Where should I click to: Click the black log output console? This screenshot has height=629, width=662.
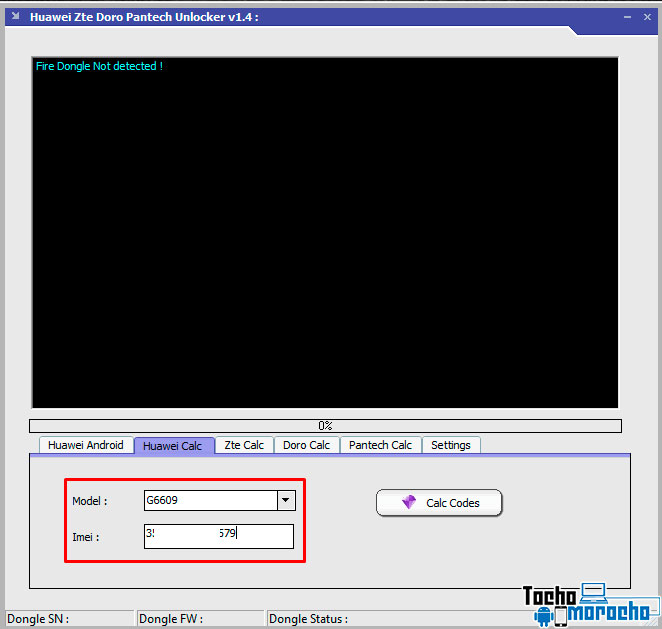(325, 233)
